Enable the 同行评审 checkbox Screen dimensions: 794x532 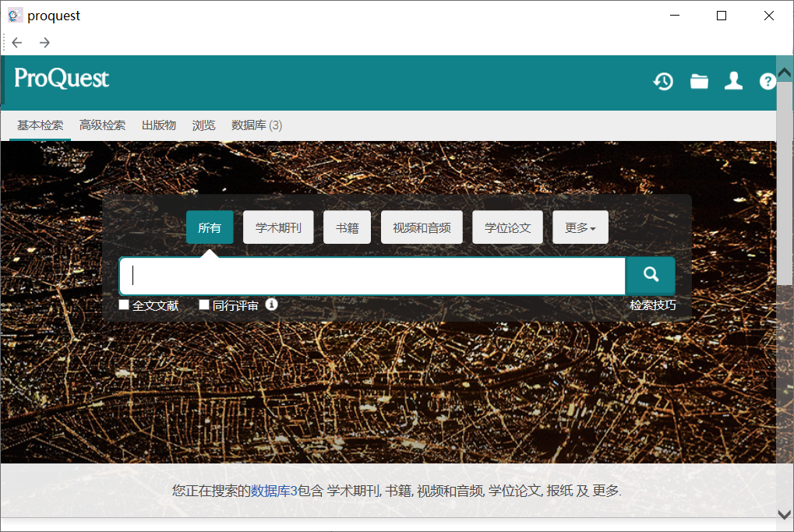point(203,305)
